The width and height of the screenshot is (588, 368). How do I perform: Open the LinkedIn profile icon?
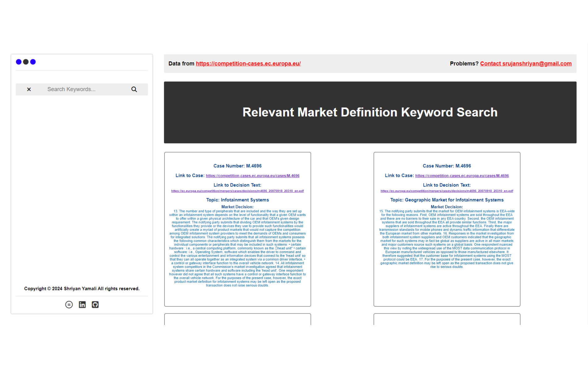pyautogui.click(x=82, y=304)
